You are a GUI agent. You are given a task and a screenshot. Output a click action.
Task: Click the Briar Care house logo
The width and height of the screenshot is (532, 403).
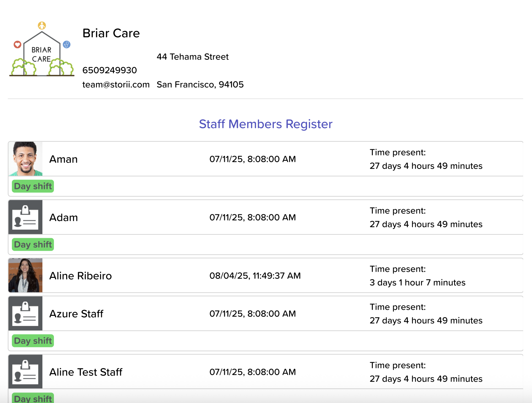pos(42,50)
